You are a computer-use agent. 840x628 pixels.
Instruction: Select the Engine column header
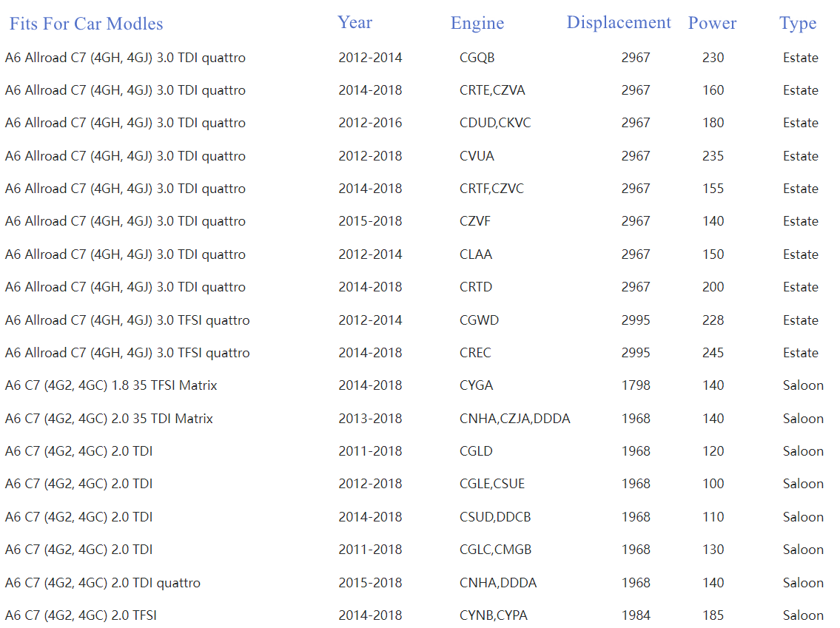point(477,24)
